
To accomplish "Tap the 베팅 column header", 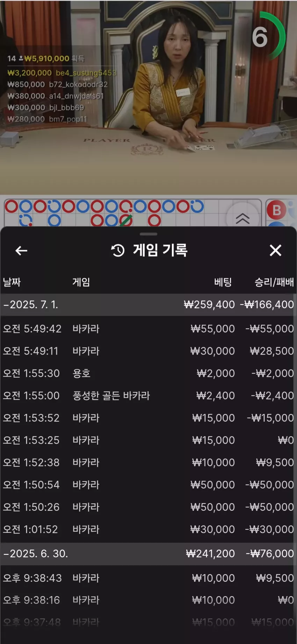I will click(x=223, y=282).
